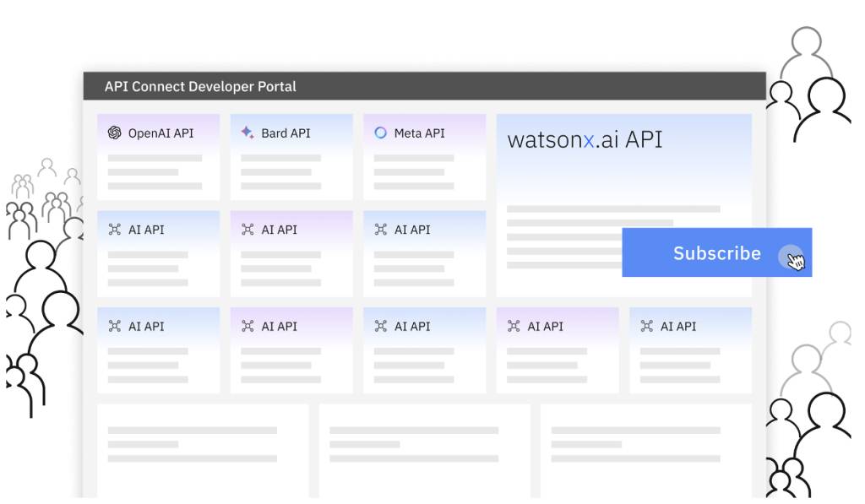Open the Meta API card title
865x504 pixels.
tap(419, 133)
